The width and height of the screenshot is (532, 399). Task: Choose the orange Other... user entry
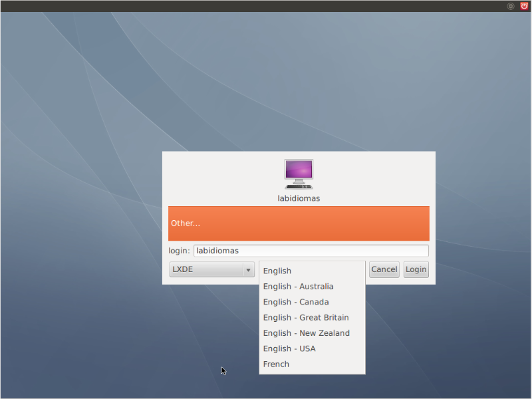click(x=299, y=223)
